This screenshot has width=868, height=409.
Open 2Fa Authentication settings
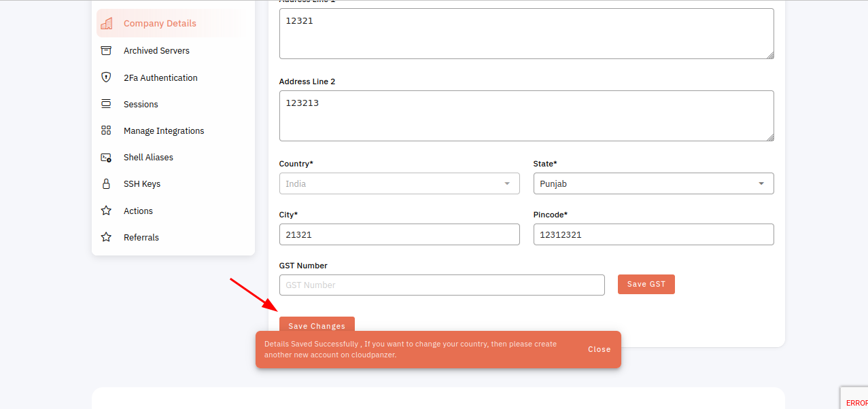160,77
